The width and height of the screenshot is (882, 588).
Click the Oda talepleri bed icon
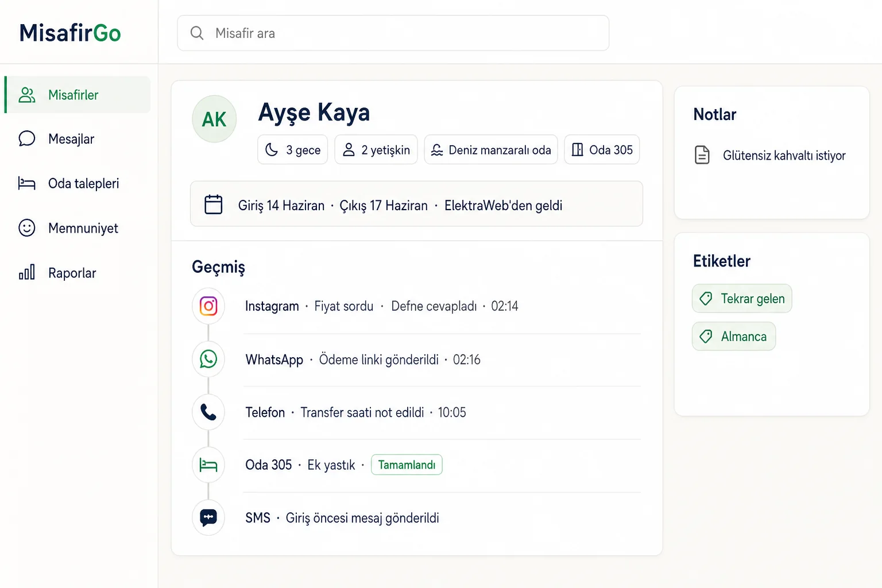coord(27,184)
